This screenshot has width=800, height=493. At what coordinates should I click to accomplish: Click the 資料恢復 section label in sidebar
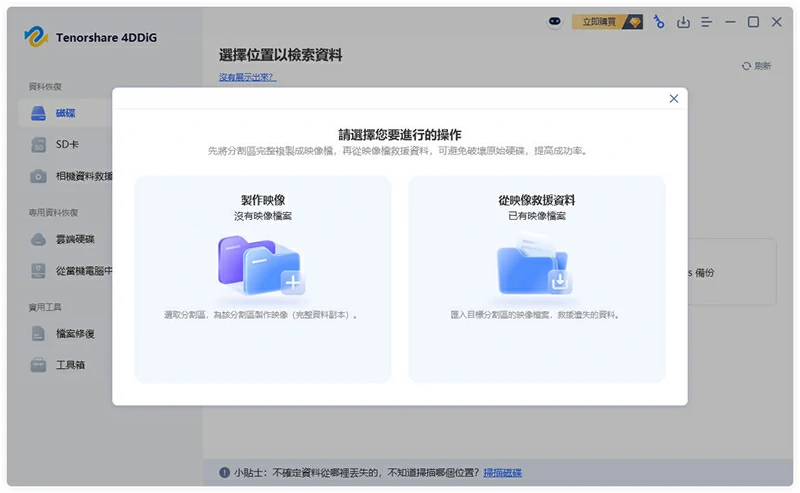pyautogui.click(x=45, y=87)
